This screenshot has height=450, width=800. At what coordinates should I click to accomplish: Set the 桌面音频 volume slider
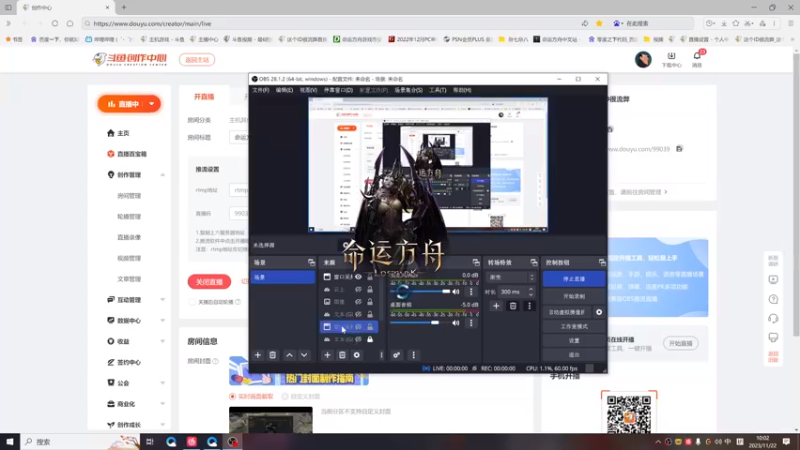pos(420,323)
